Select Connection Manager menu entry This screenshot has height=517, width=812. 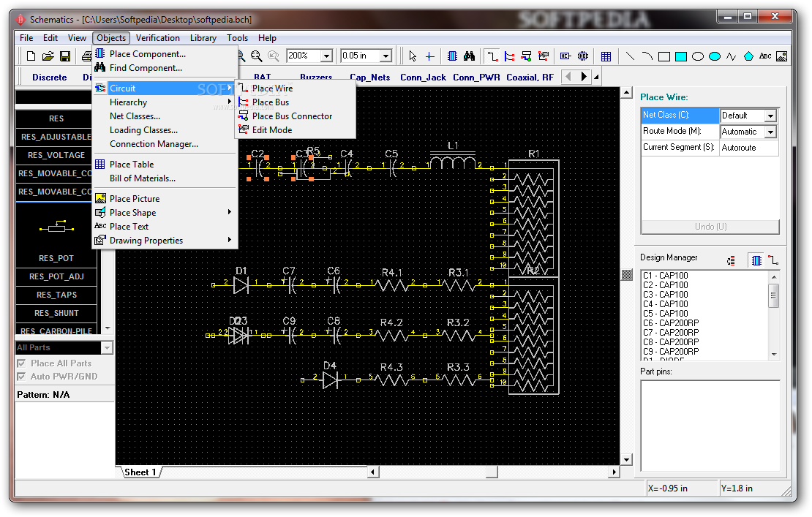(165, 144)
